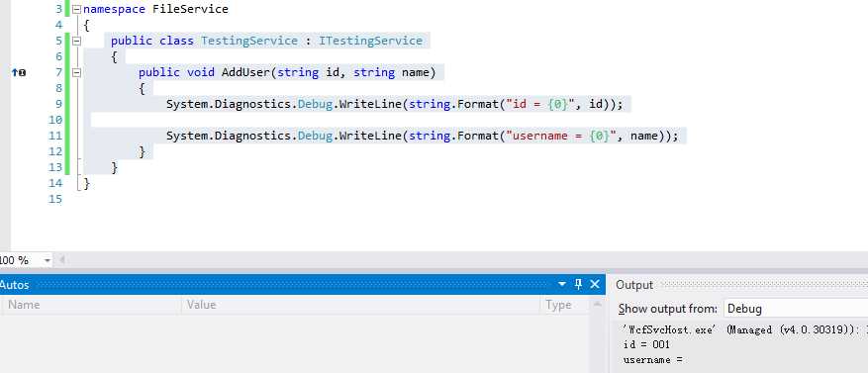Click the TestingService class name

point(249,41)
